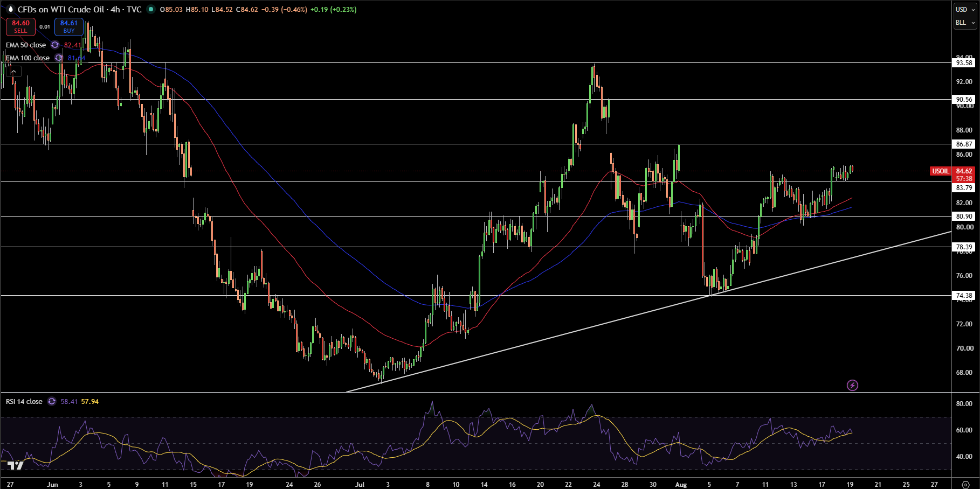The image size is (980, 489).
Task: Open the BLL unit dropdown
Action: [x=965, y=23]
